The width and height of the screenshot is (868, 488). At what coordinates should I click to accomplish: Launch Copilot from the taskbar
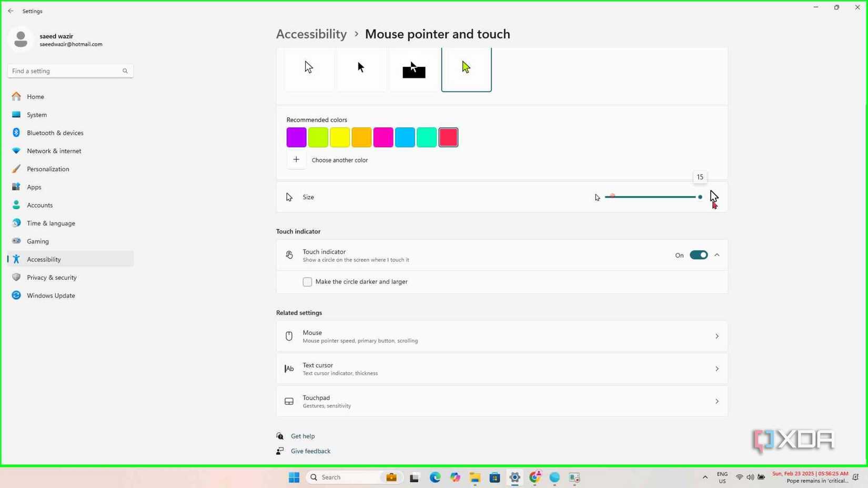(455, 477)
